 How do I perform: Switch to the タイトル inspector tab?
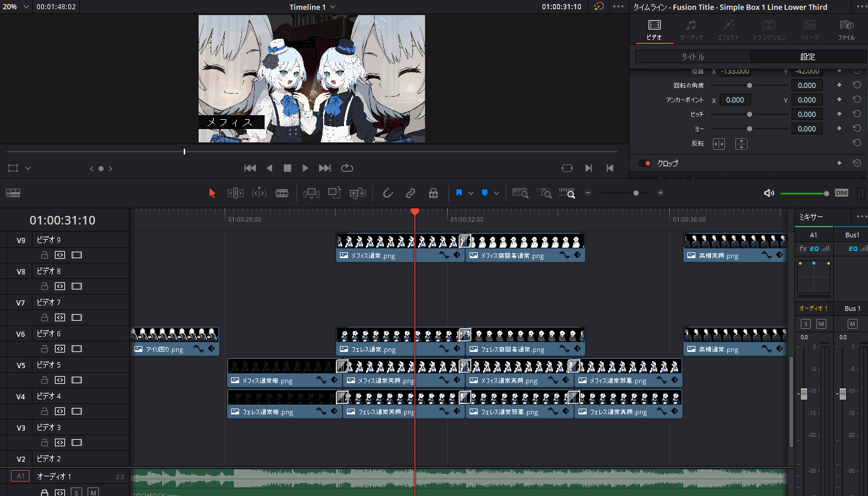tap(693, 57)
